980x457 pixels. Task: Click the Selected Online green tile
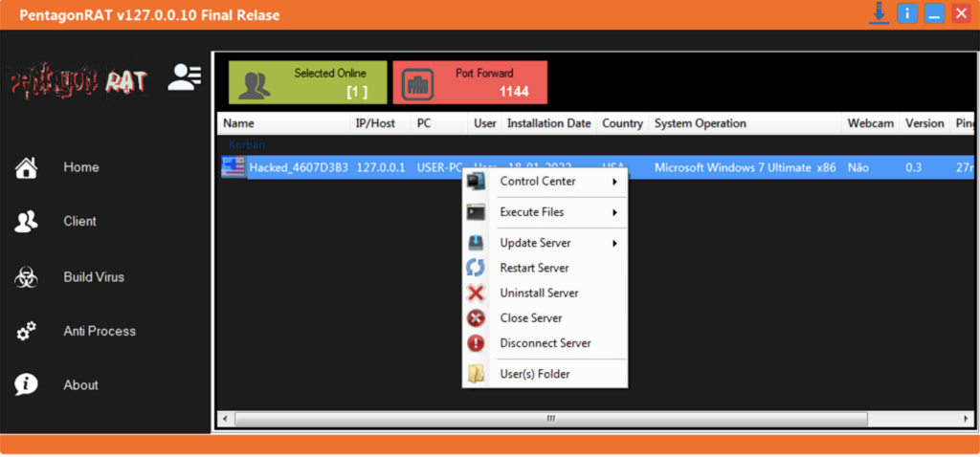tap(308, 82)
